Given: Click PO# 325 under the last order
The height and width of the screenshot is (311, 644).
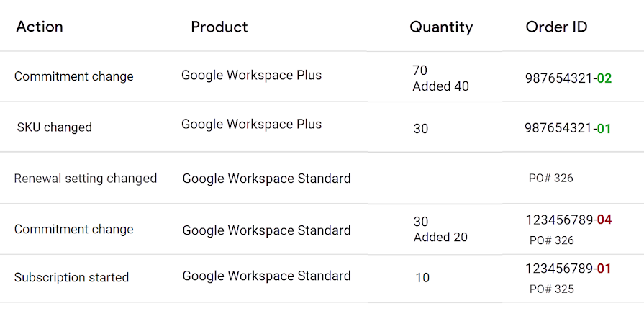Looking at the screenshot, I should click(x=552, y=289).
